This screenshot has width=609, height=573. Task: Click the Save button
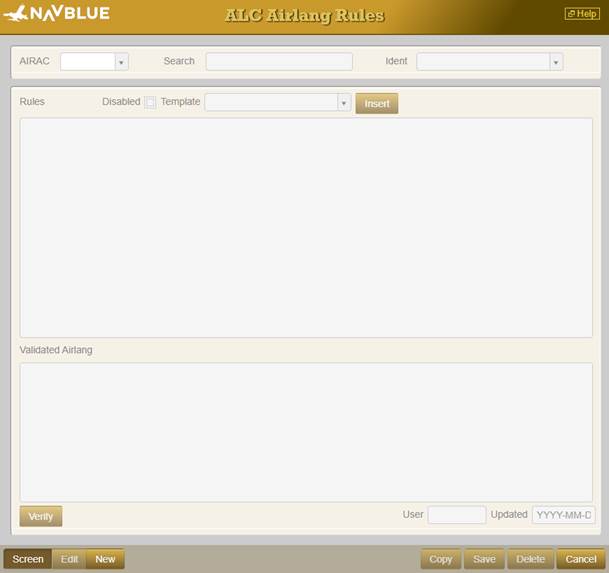(484, 559)
